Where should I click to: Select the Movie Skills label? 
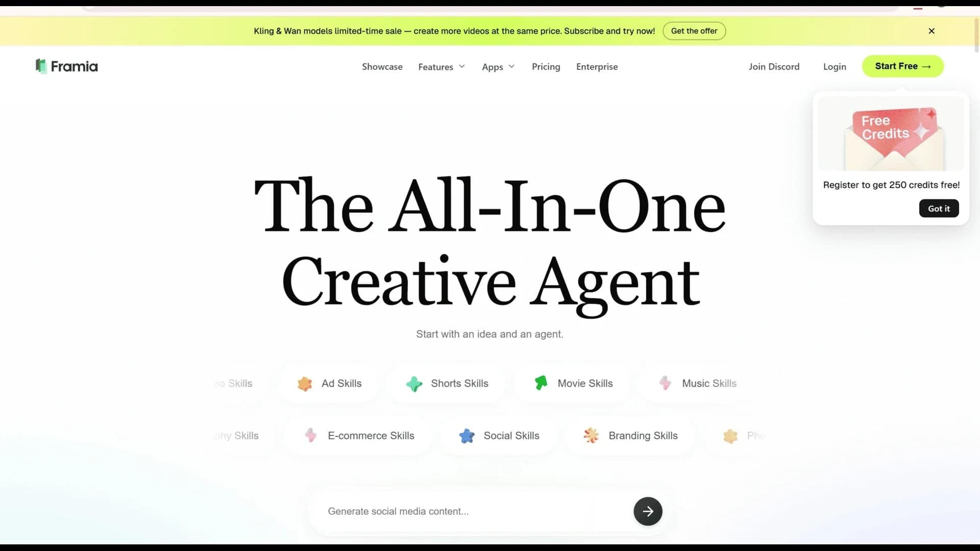coord(585,384)
